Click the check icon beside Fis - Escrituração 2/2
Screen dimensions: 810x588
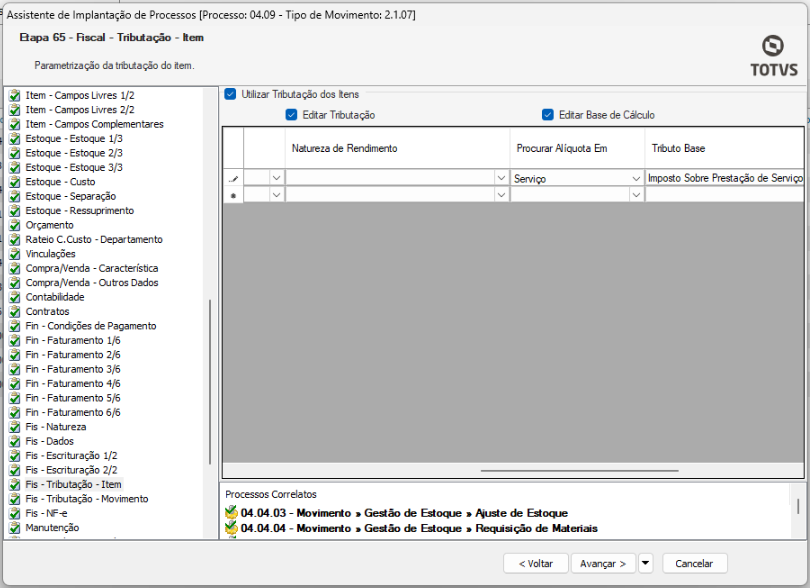pos(14,470)
